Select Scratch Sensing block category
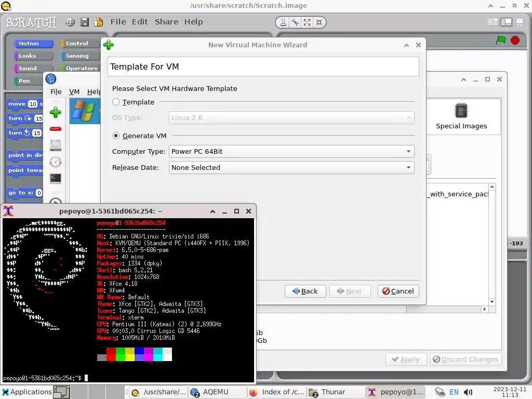The width and height of the screenshot is (532, 399). 81,56
